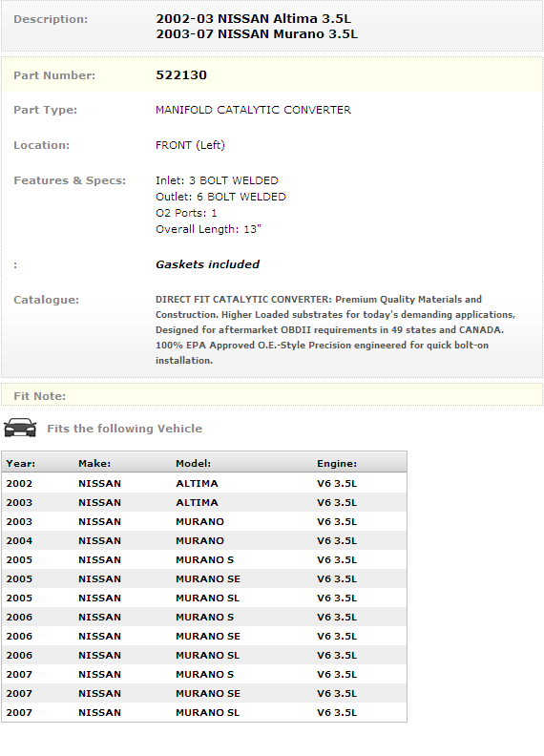This screenshot has height=756, width=544.
Task: Click MURANO in the 2003 row
Action: [199, 522]
